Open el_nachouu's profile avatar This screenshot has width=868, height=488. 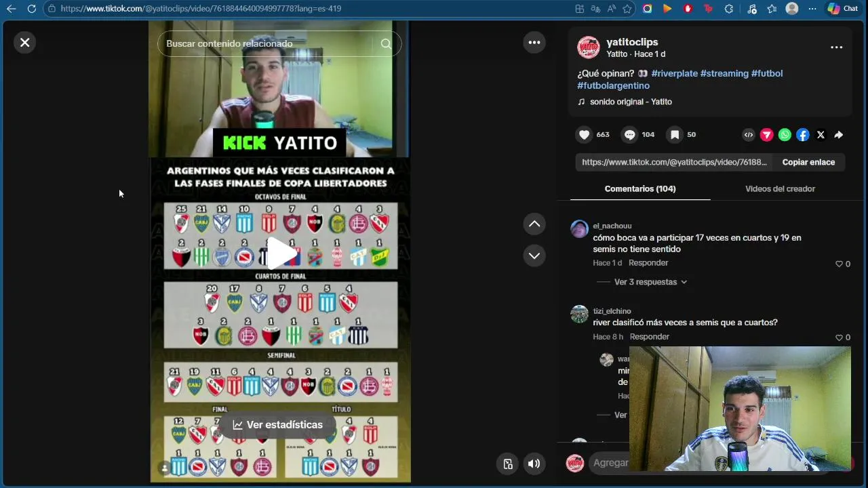579,229
